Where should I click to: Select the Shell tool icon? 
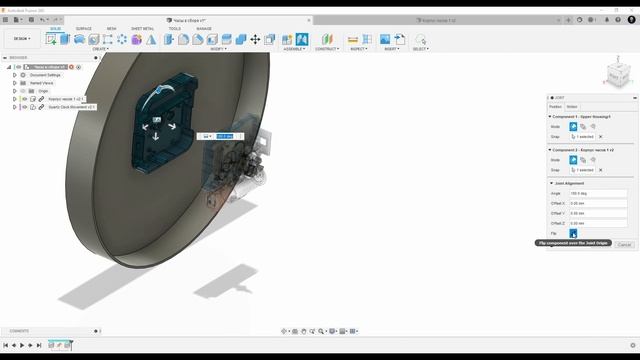[x=212, y=39]
